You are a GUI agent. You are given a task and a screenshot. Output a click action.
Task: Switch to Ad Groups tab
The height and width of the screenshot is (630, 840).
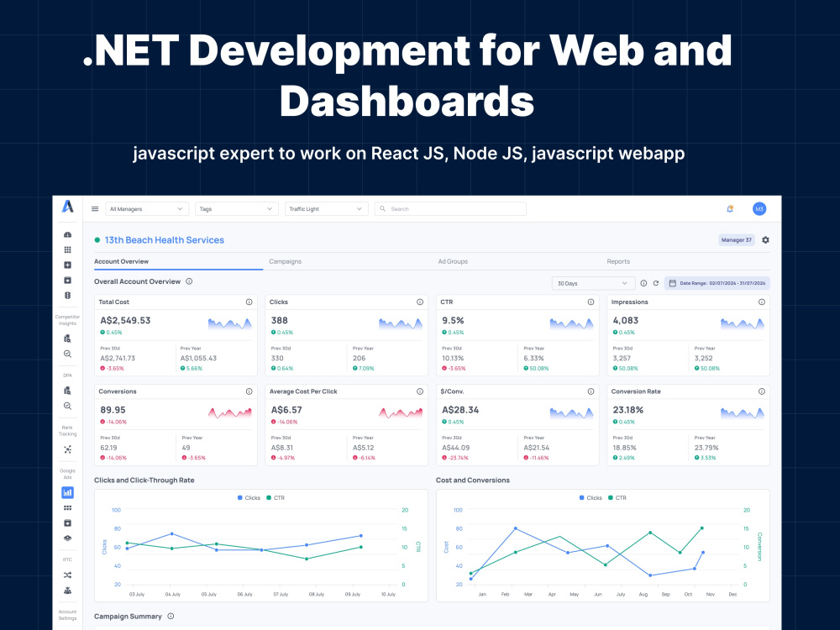(x=454, y=261)
